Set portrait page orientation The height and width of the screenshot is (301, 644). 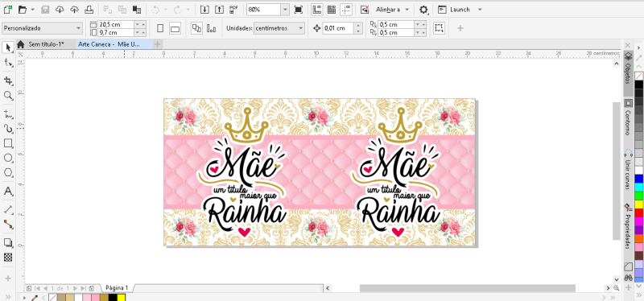[160, 28]
